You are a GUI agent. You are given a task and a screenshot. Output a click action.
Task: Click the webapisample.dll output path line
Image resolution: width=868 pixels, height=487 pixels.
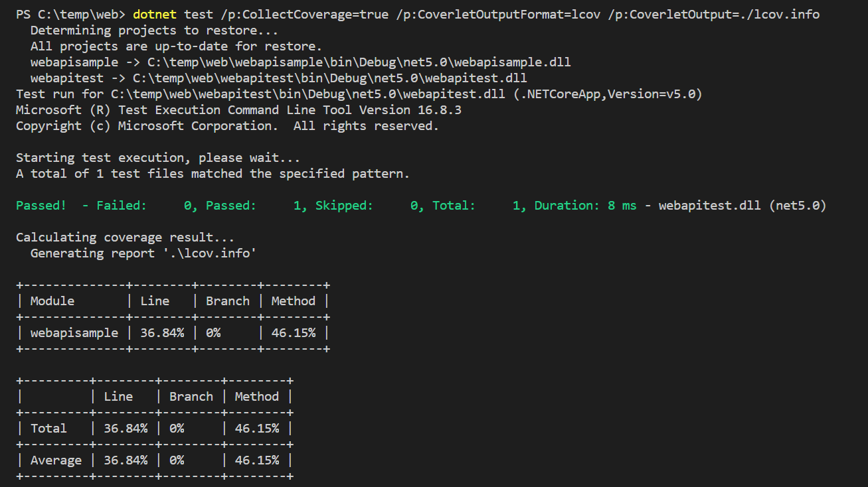pyautogui.click(x=301, y=62)
